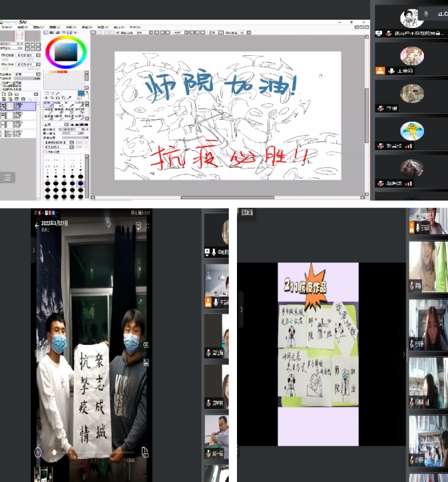Open the File menu in SAI
The image size is (448, 482).
pyautogui.click(x=8, y=27)
